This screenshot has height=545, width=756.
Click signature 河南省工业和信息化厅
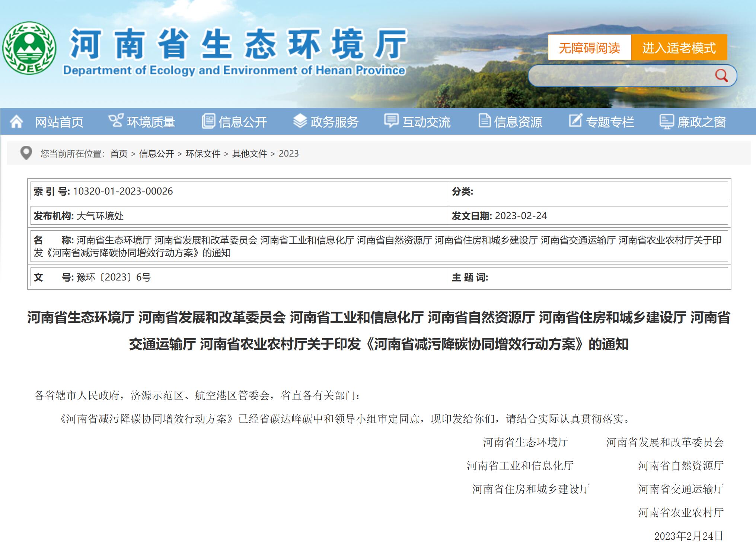click(520, 465)
